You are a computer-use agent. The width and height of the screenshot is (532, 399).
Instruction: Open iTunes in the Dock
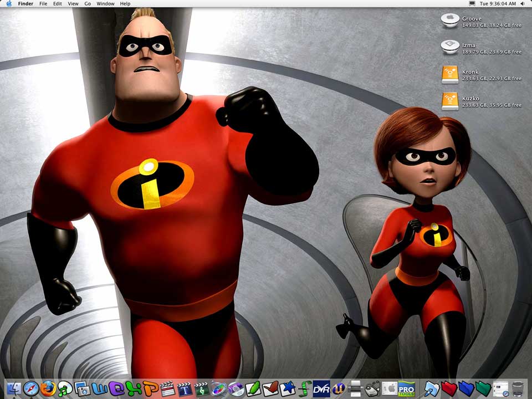click(65, 388)
